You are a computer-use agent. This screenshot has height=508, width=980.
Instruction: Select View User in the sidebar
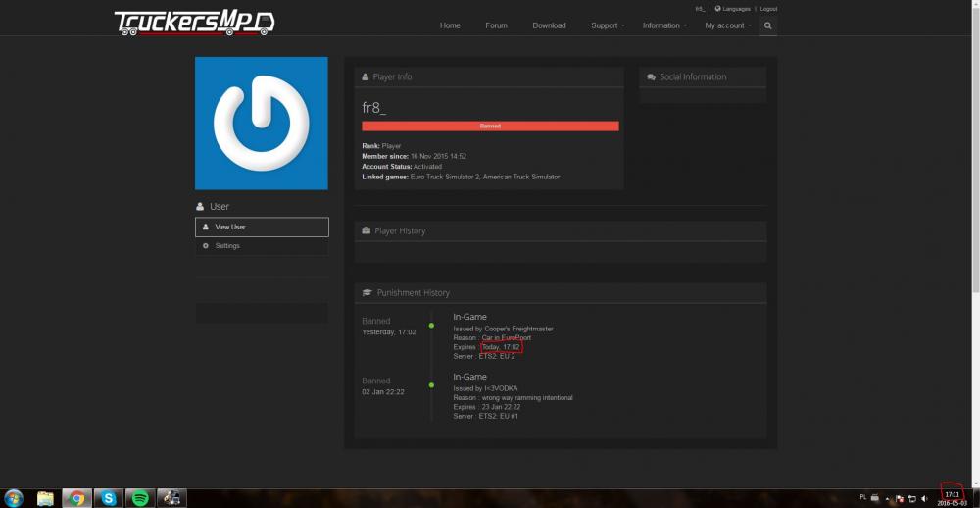[262, 227]
